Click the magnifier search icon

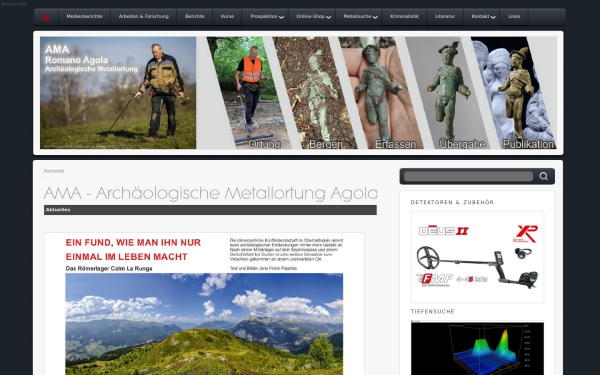(x=544, y=176)
